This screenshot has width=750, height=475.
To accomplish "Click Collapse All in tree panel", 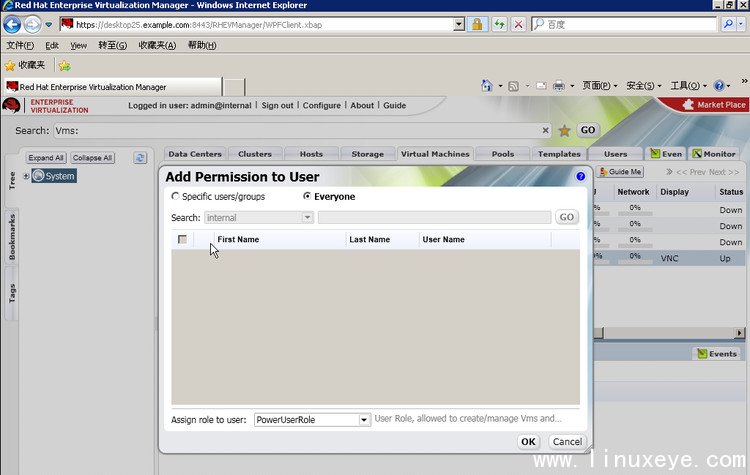I will (92, 158).
